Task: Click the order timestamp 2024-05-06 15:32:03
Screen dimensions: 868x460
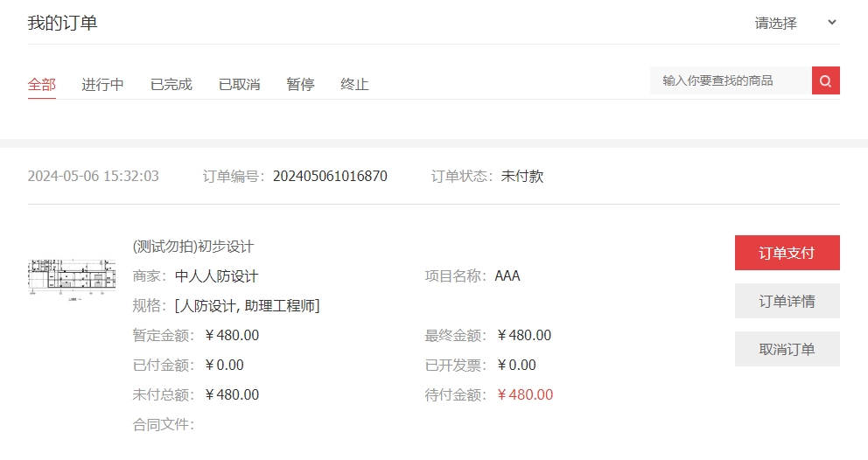Action: [x=93, y=176]
